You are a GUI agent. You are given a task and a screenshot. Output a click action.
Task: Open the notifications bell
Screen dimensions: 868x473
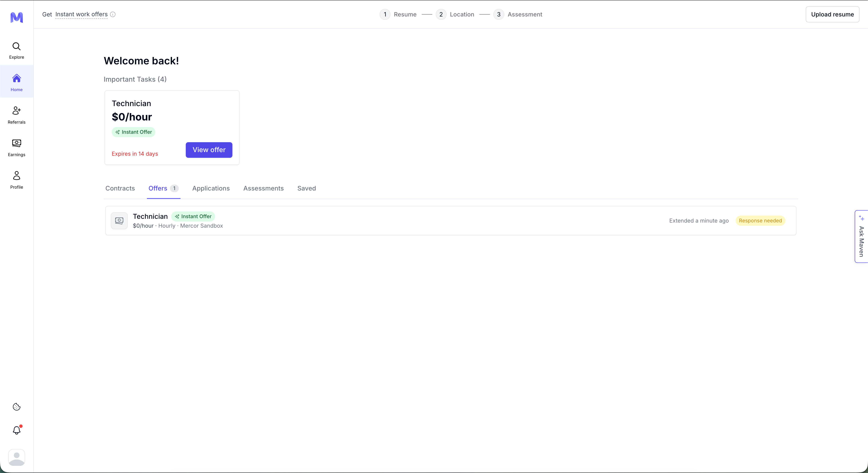16,430
